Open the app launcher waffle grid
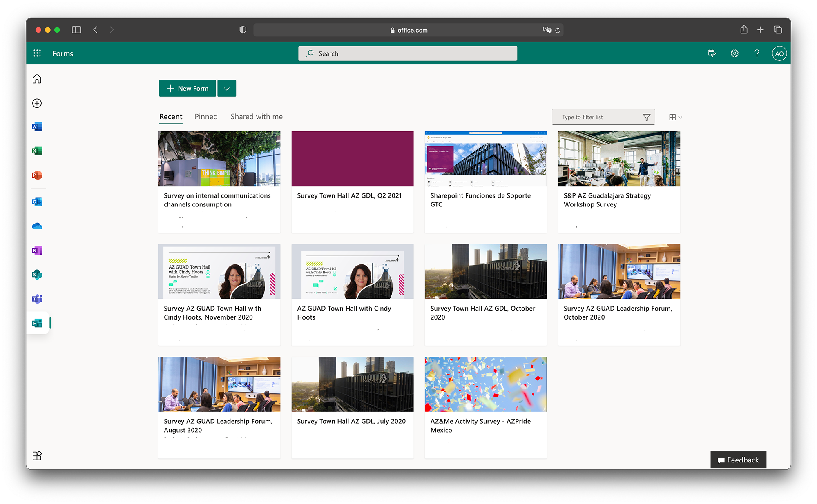Image resolution: width=817 pixels, height=504 pixels. point(37,53)
